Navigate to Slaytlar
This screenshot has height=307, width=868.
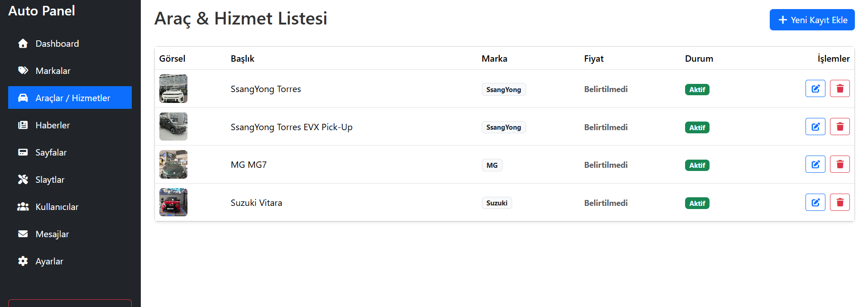point(50,180)
